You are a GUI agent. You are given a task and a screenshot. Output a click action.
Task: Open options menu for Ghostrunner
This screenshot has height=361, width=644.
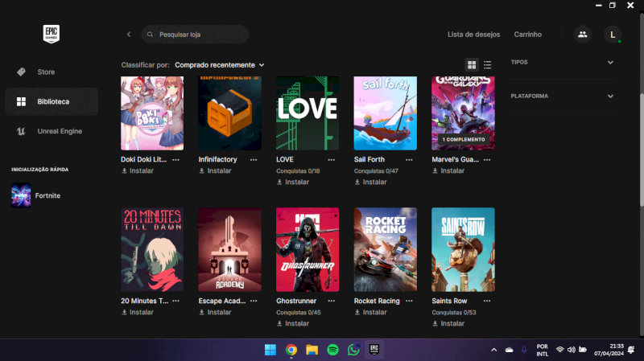(x=332, y=302)
